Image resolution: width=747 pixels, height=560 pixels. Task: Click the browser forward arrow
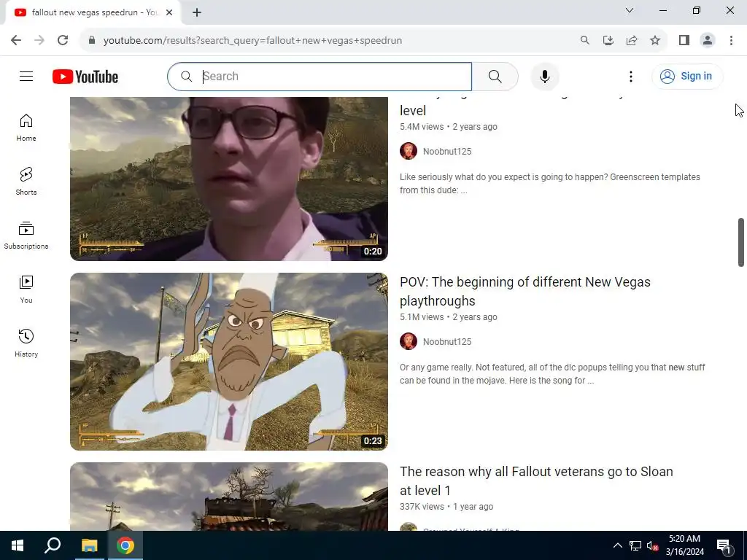tap(39, 41)
